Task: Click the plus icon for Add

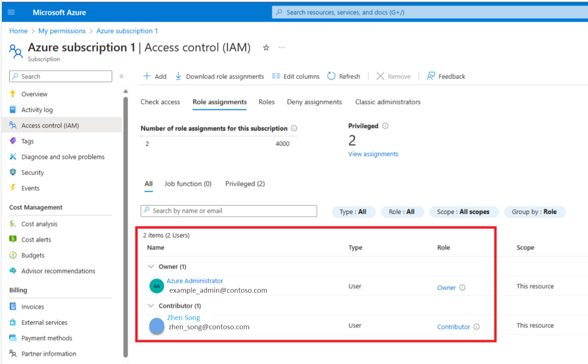Action: [147, 76]
